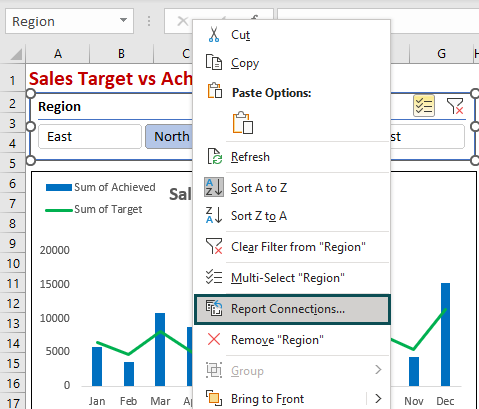Expand the Bring to Front submenu arrow
Viewport: 479px width, 409px height.
coord(378,398)
